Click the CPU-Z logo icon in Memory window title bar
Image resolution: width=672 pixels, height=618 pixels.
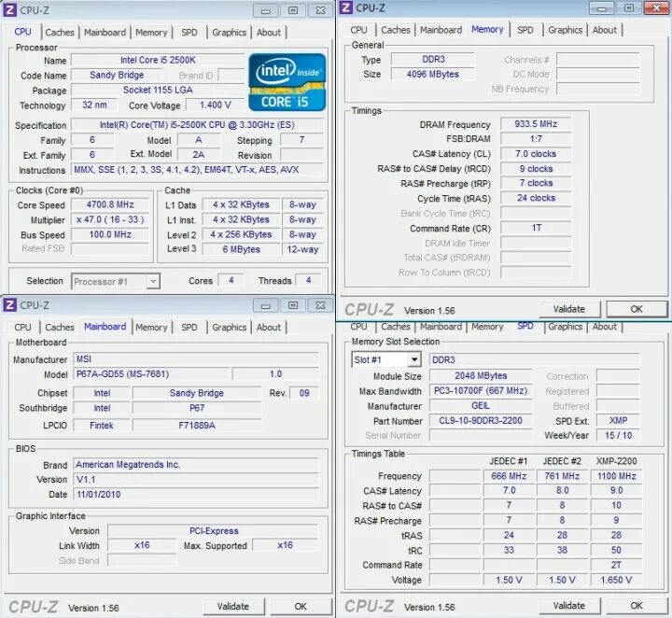point(346,7)
